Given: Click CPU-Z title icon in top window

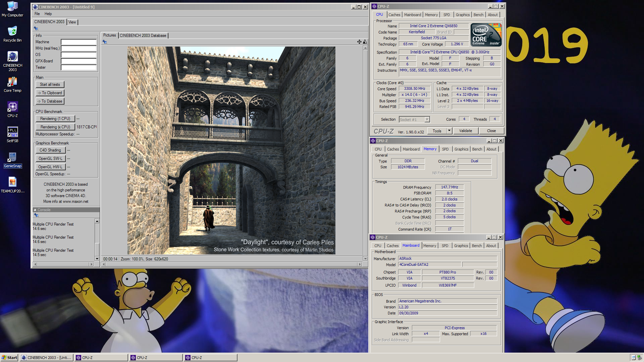Looking at the screenshot, I should (x=374, y=6).
